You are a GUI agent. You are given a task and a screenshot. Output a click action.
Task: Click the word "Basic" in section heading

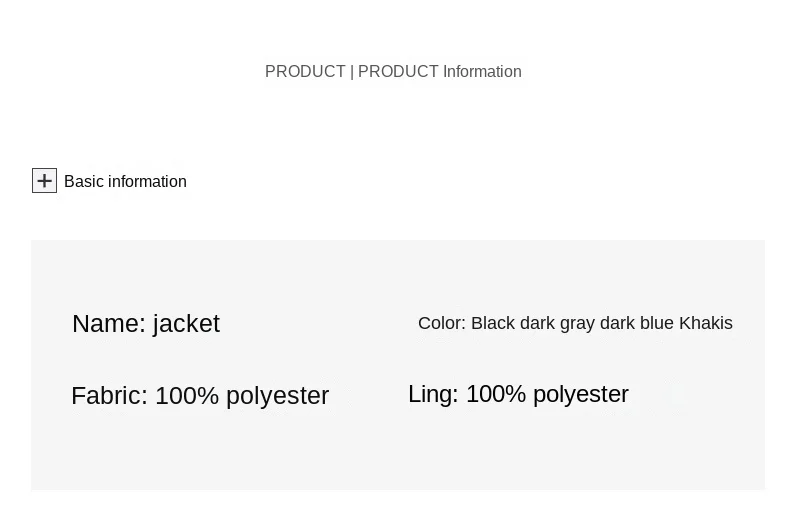[84, 182]
